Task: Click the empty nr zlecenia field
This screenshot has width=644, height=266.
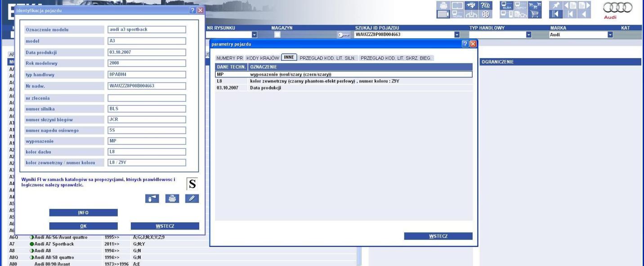Action: [x=147, y=98]
